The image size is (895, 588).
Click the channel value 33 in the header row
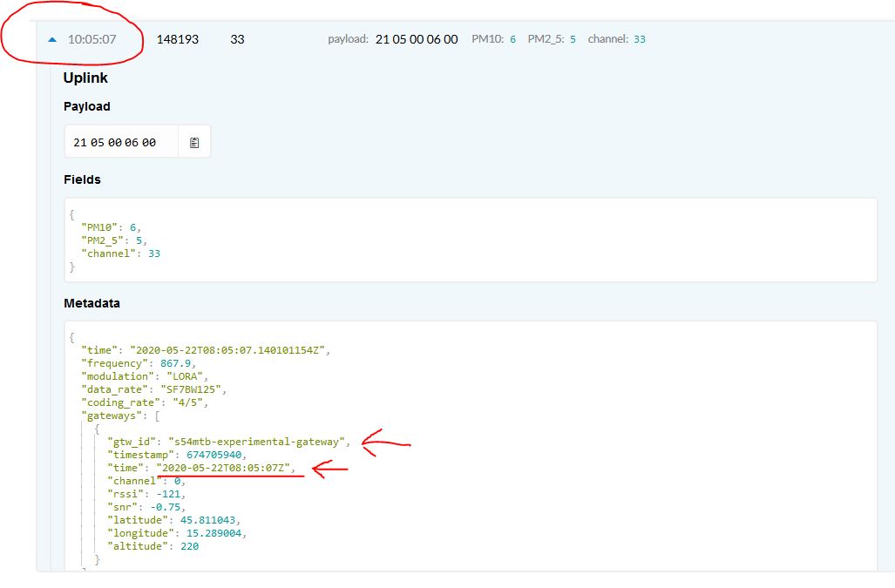click(639, 38)
